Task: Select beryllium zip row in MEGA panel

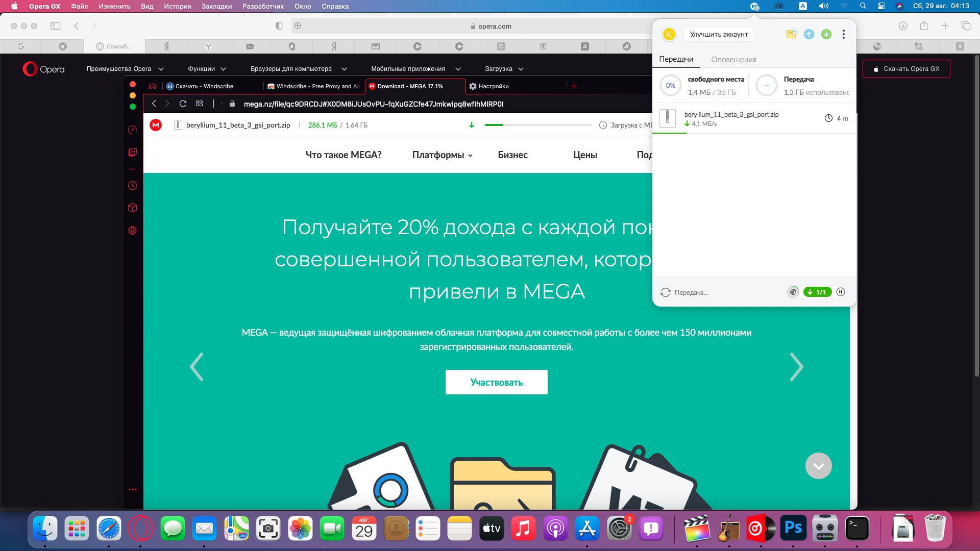Action: click(754, 119)
